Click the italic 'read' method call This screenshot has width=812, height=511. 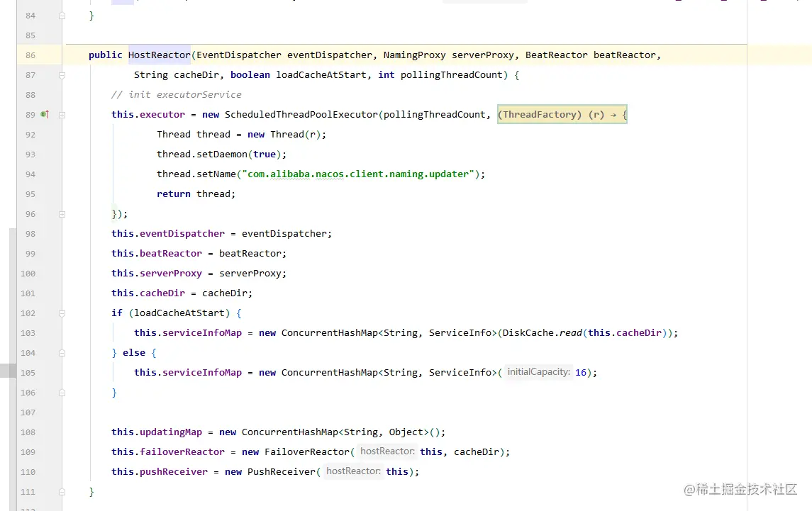tap(571, 332)
